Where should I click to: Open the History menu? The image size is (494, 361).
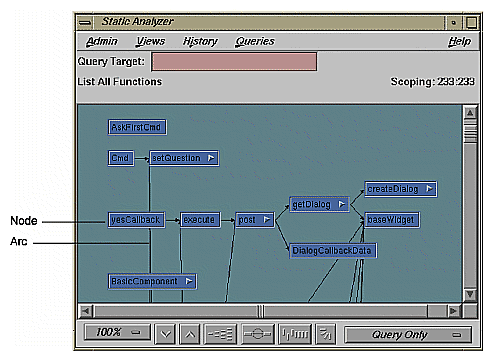tap(200, 41)
